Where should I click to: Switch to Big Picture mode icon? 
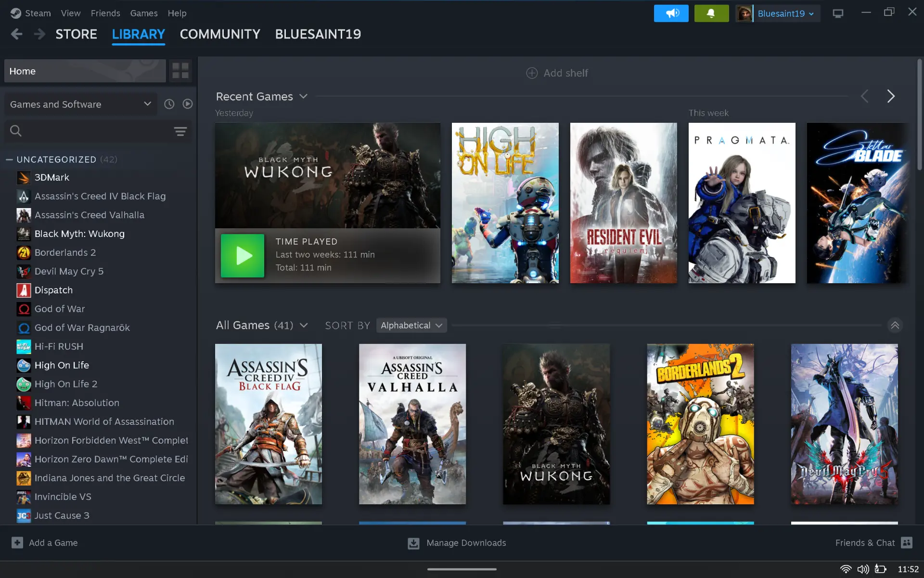(838, 13)
